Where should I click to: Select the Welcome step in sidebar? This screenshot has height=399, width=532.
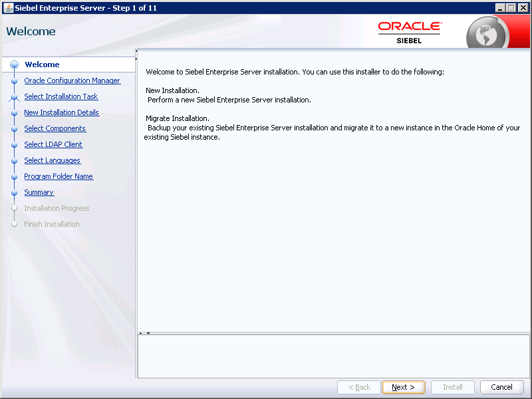(x=42, y=65)
